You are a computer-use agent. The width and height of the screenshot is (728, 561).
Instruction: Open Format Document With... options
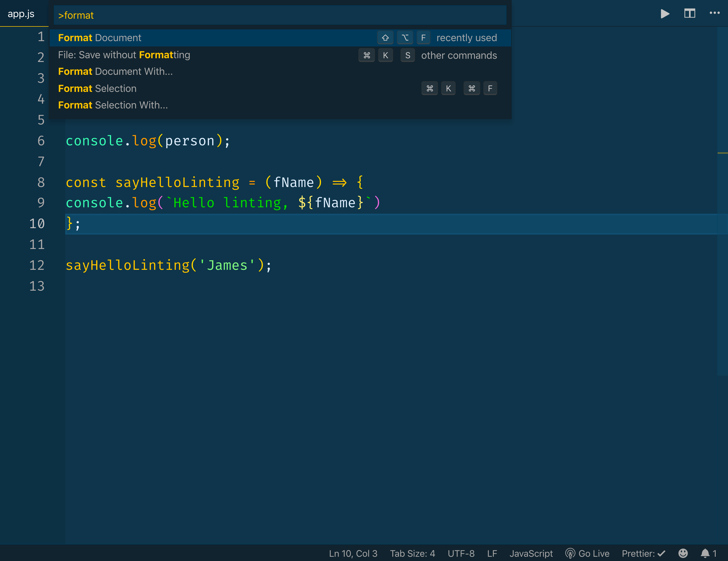(x=115, y=71)
